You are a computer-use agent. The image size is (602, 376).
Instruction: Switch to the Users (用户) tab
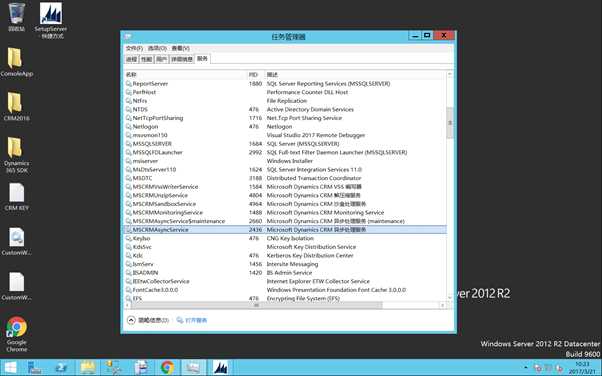162,59
